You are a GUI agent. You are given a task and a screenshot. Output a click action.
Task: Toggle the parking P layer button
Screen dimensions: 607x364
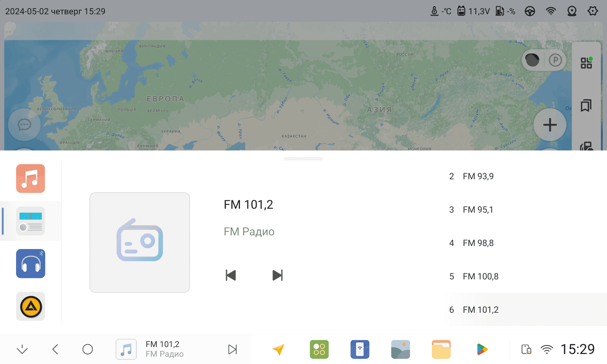point(555,60)
